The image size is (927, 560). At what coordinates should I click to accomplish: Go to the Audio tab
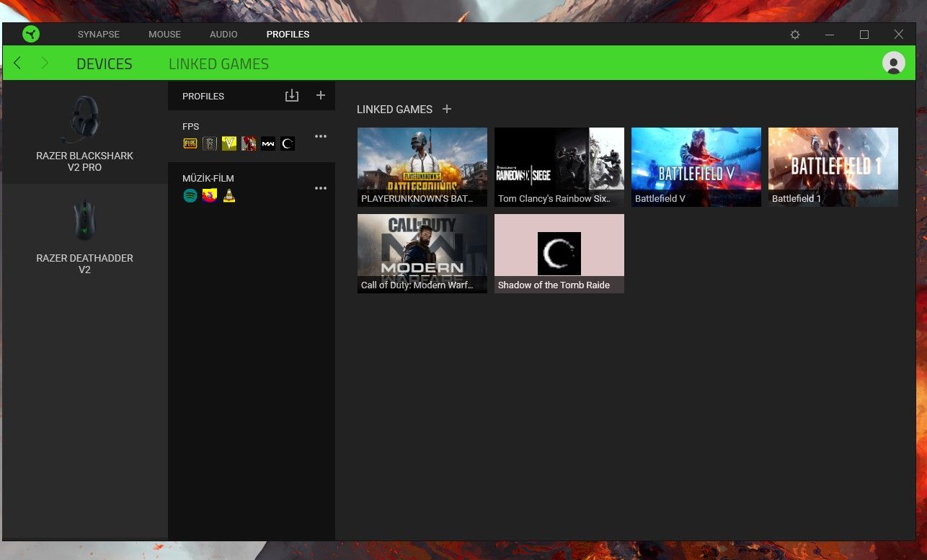(x=223, y=35)
